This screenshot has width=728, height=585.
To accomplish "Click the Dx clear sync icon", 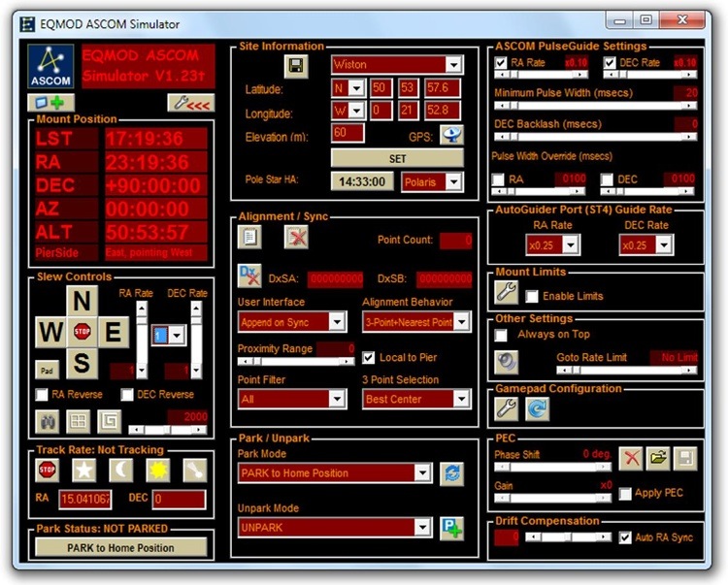I will [249, 276].
